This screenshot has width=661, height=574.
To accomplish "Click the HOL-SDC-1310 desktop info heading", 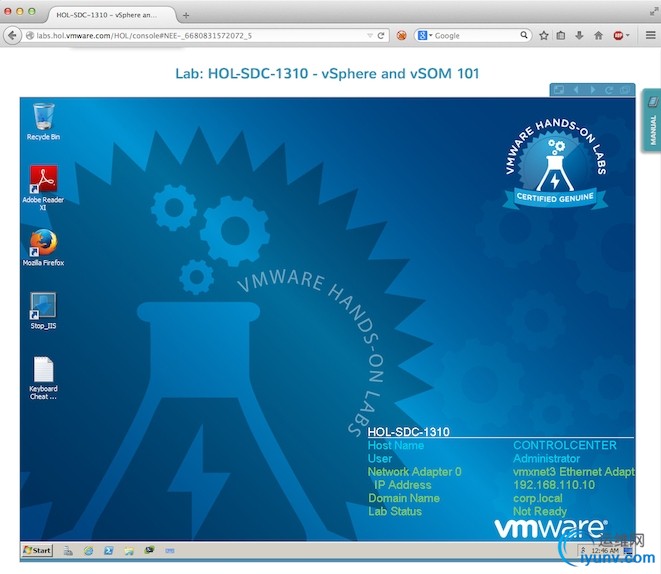I will pyautogui.click(x=408, y=432).
